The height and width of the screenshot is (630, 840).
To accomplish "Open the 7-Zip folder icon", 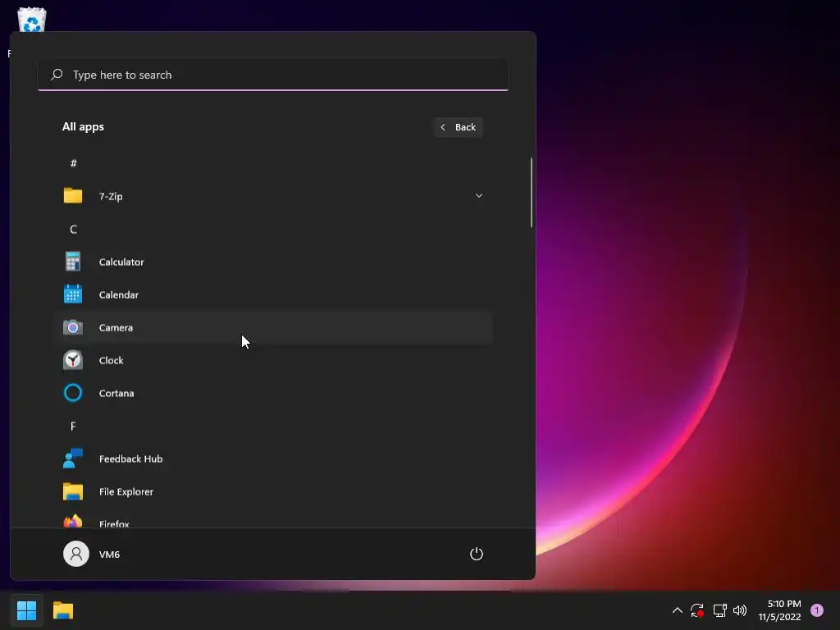I will (x=73, y=195).
